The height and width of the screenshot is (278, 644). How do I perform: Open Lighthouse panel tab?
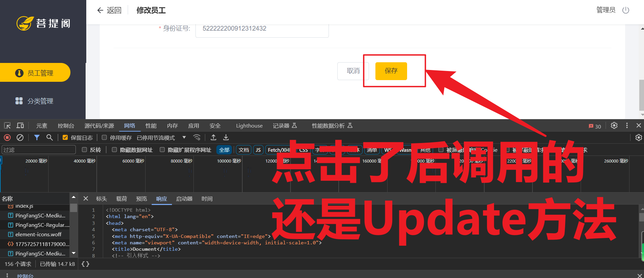(x=249, y=126)
